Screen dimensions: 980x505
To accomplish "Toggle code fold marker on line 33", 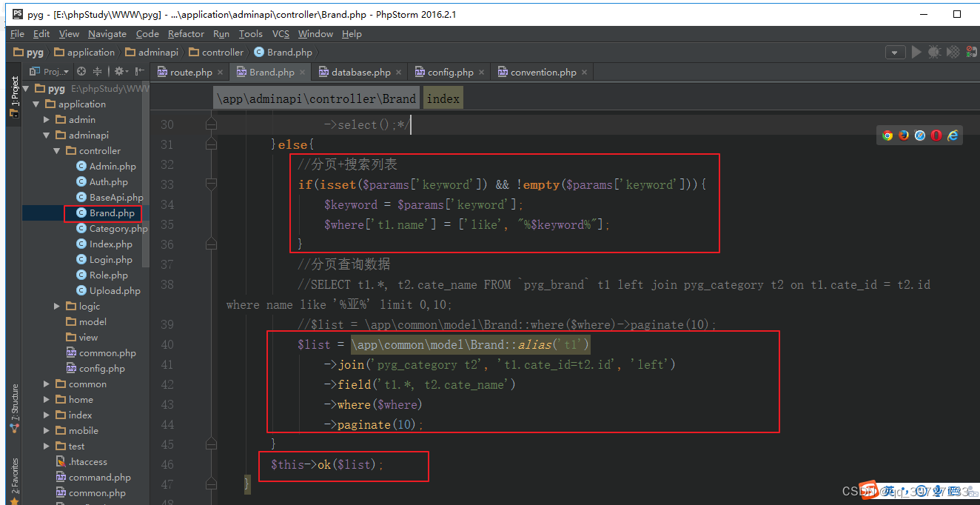I will coord(211,184).
